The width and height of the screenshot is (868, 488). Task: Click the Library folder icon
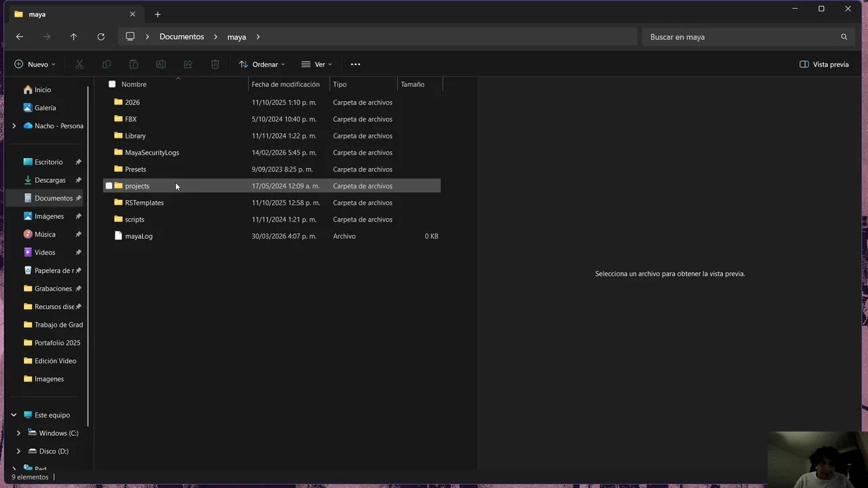118,136
